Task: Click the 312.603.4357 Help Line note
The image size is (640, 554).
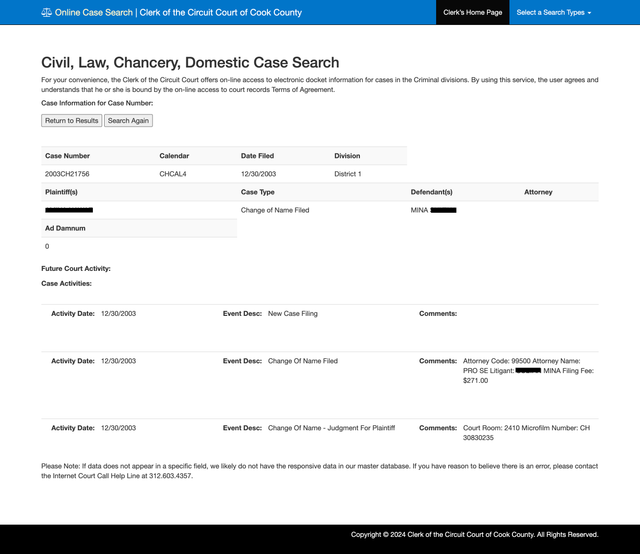Action: 320,471
